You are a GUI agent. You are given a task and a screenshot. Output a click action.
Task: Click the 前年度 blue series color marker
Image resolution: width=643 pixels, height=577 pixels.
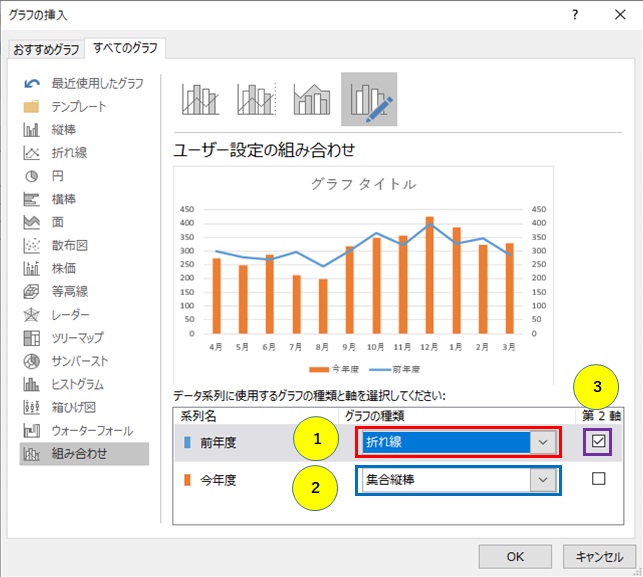click(187, 442)
